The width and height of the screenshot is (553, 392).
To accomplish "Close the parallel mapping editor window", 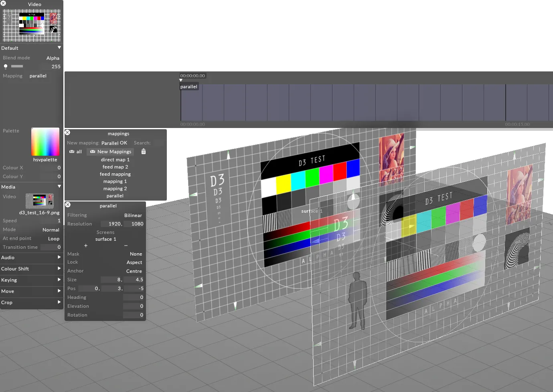I will pos(68,205).
